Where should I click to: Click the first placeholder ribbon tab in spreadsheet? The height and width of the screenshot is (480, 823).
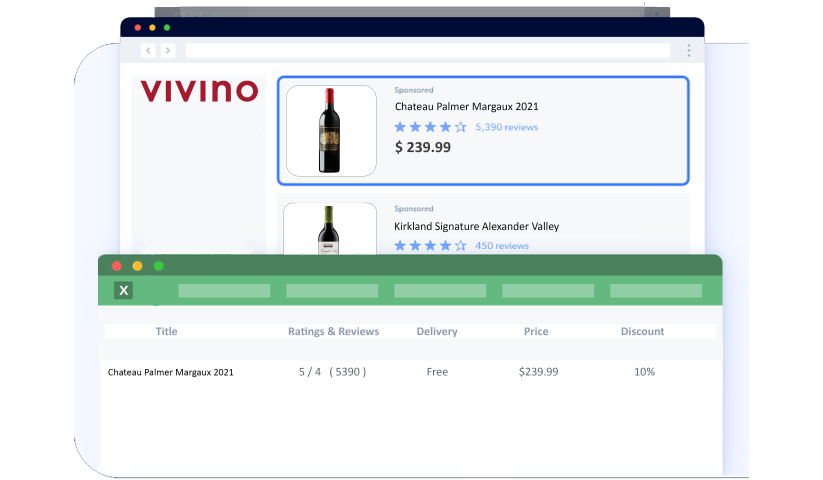[x=224, y=291]
